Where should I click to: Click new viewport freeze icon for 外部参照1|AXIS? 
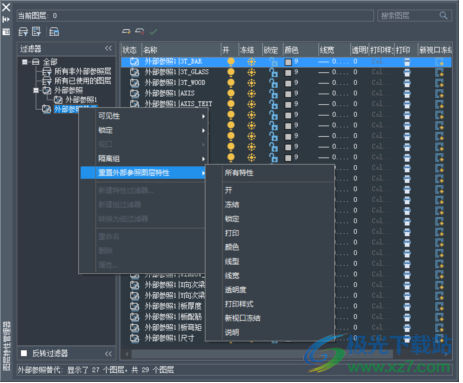pyautogui.click(x=440, y=94)
